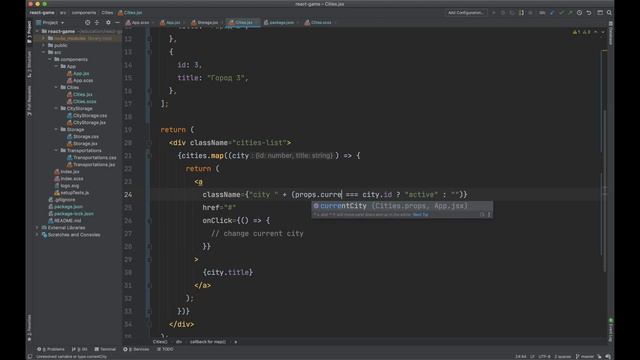The height and width of the screenshot is (360, 640).
Task: Click the Project vertical sidebar tab
Action: pyautogui.click(x=29, y=32)
